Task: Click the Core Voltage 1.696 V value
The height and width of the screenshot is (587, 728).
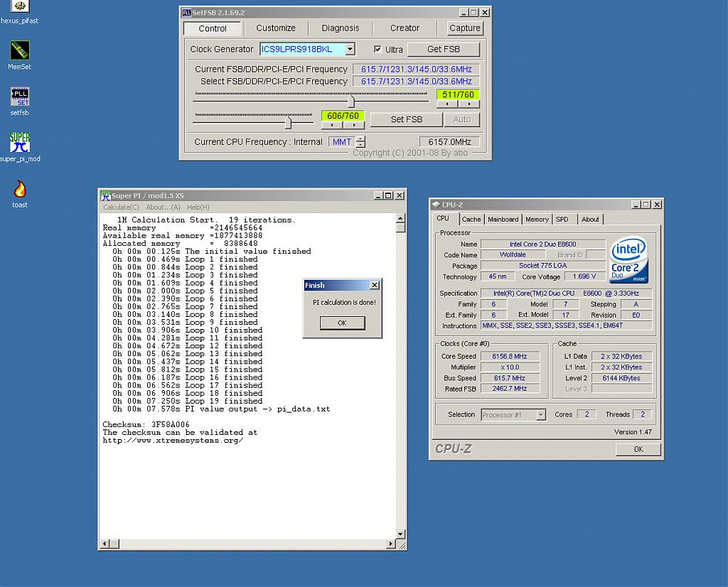Action: click(x=584, y=276)
